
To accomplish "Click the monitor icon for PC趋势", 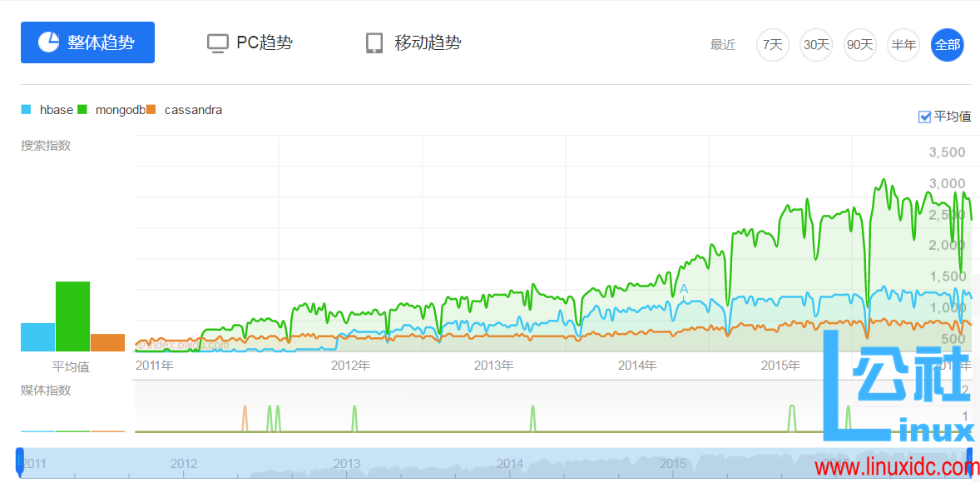I will tap(217, 42).
